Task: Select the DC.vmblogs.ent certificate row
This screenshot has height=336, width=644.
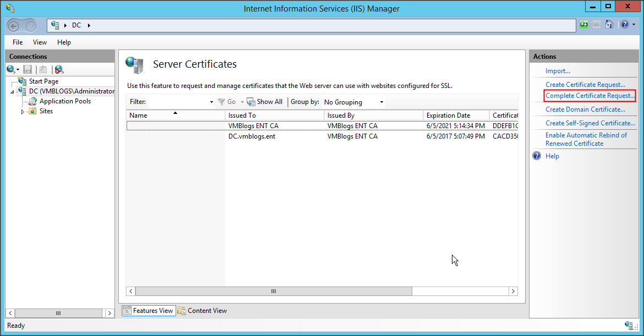Action: [x=252, y=136]
